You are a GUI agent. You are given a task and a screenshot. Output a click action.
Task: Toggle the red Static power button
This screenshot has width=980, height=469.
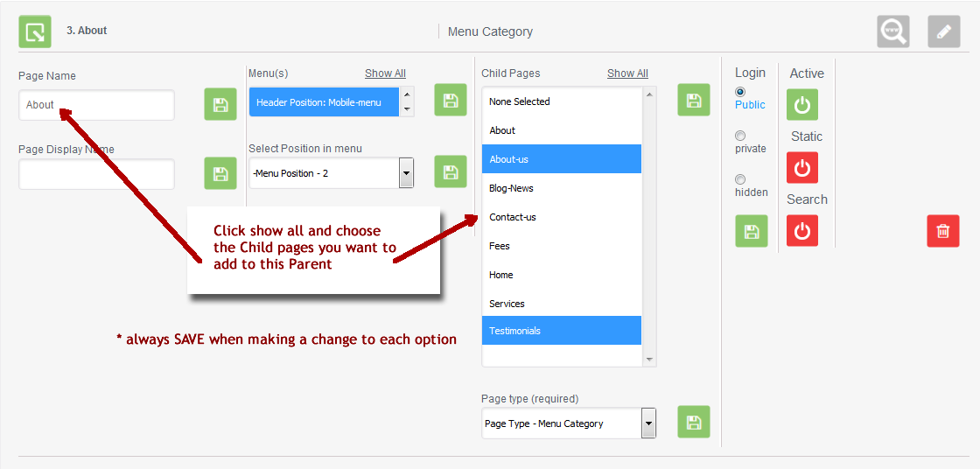(801, 167)
